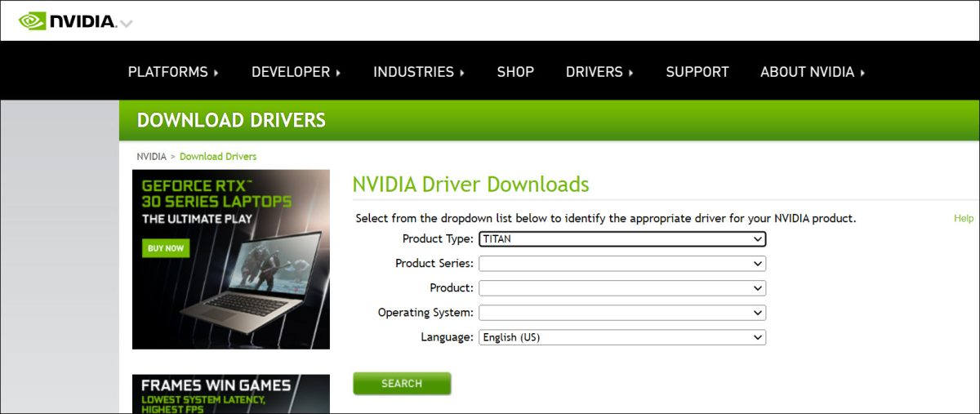Screen dimensions: 980x414
Task: Click Buy Now in the laptop ad
Action: [x=166, y=248]
